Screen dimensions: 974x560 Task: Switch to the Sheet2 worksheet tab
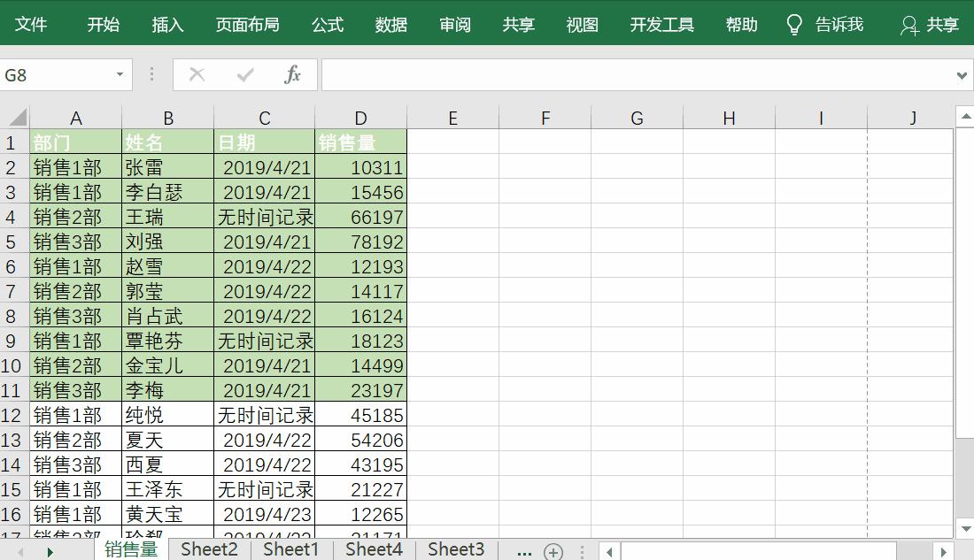tap(209, 549)
